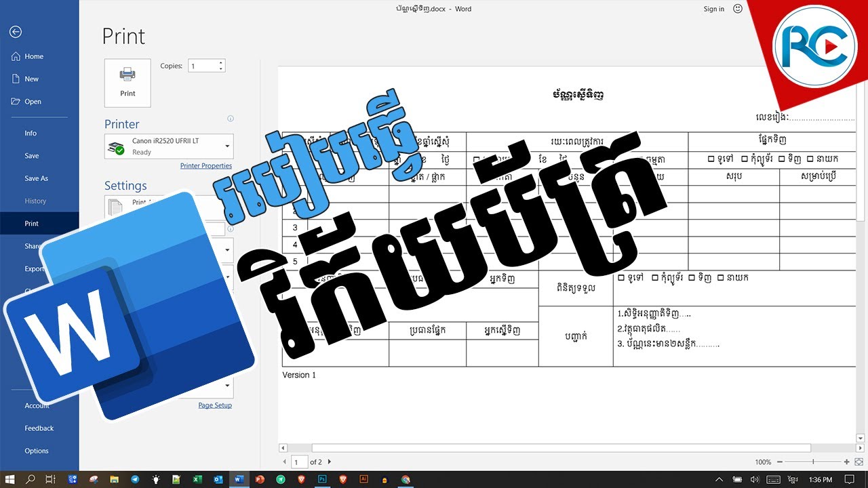Open the Windows Start menu
The height and width of the screenshot is (488, 868).
point(9,479)
